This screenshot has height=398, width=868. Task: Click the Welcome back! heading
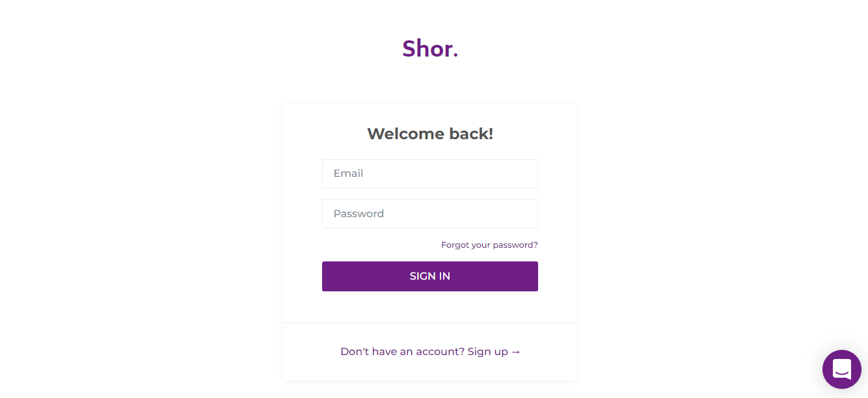(430, 134)
